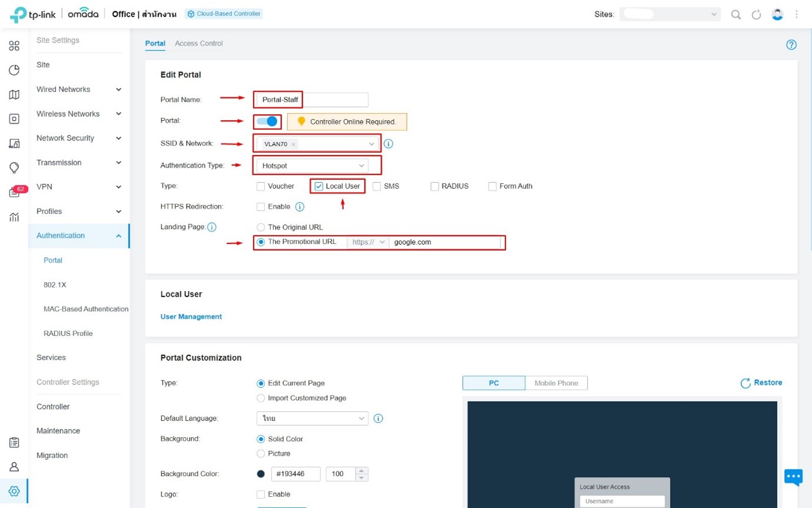Click info icon beside Landing Page label

pyautogui.click(x=212, y=227)
